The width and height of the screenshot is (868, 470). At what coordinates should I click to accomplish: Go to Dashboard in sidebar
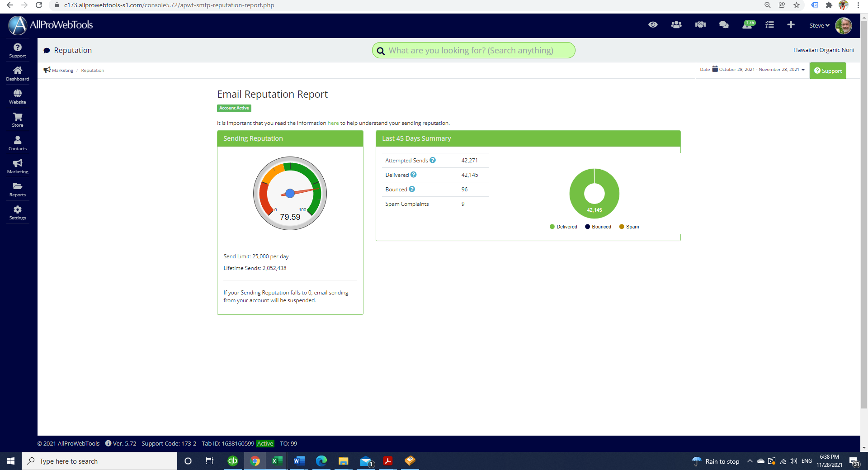[18, 73]
